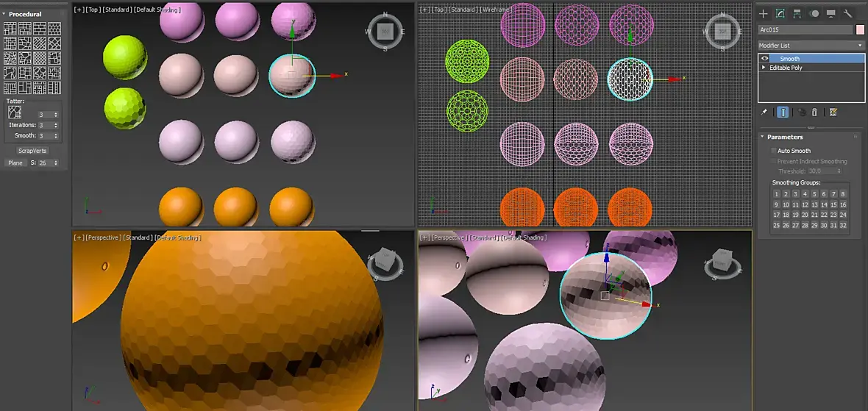Remove modifier with the trash icon
Screen dimensions: 868x411
pyautogui.click(x=814, y=112)
